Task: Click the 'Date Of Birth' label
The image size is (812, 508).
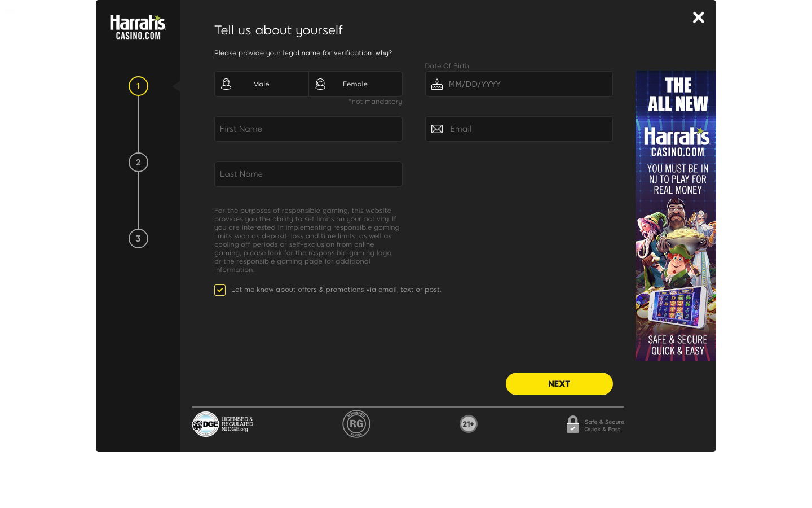Action: [447, 66]
